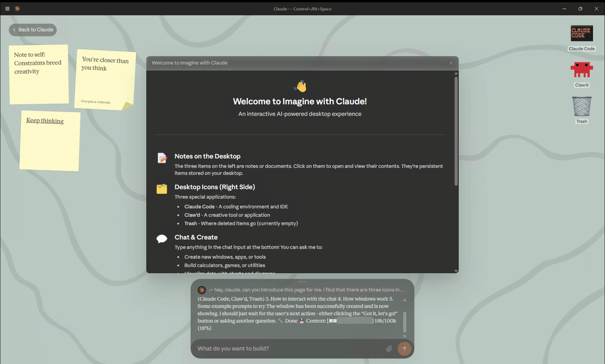Restore down the Claude application window
The image size is (605, 364).
(580, 9)
